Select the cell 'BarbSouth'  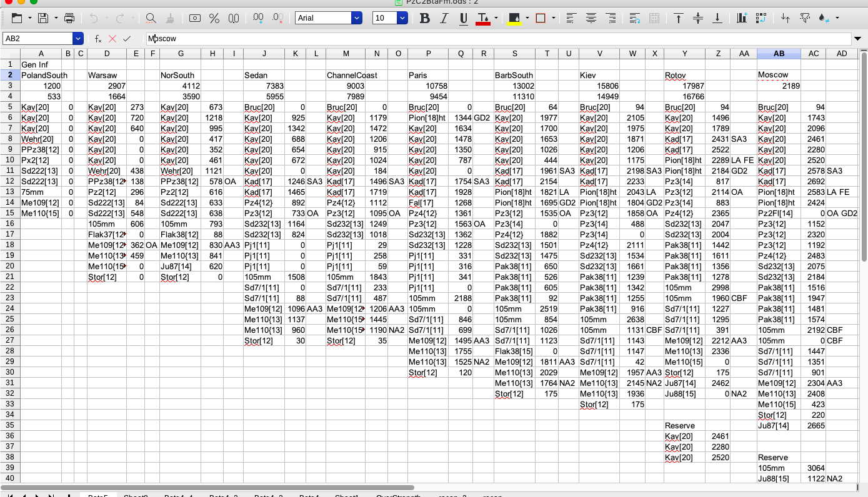[x=514, y=75]
